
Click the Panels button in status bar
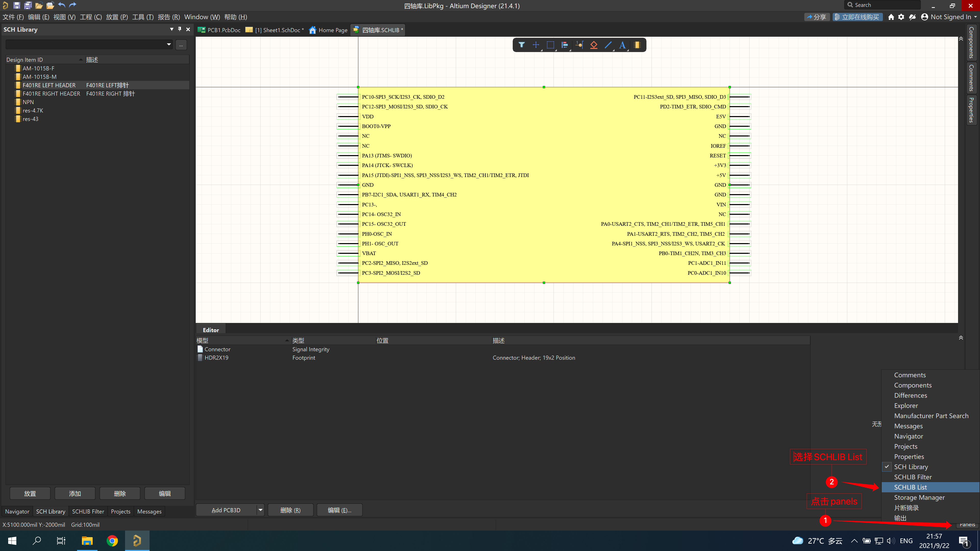(967, 525)
